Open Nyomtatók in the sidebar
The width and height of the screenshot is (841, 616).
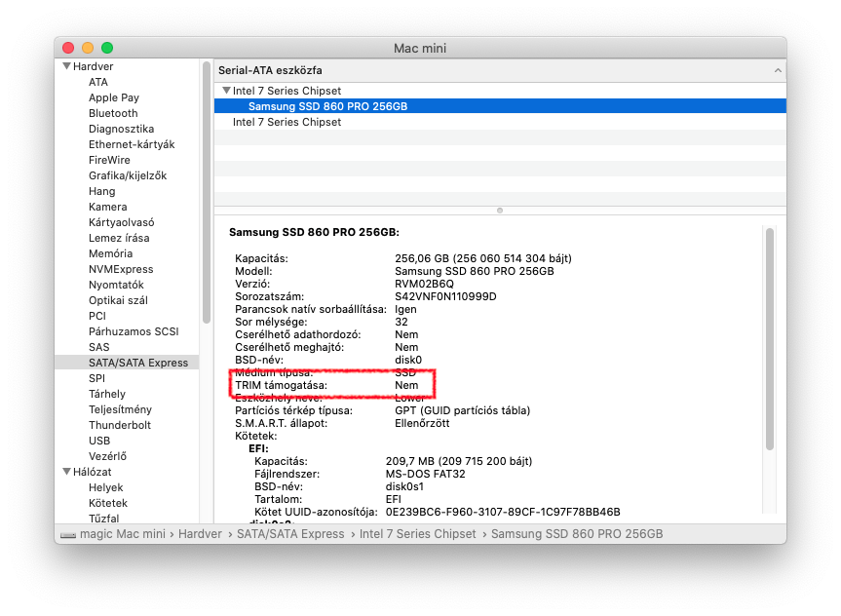[116, 285]
